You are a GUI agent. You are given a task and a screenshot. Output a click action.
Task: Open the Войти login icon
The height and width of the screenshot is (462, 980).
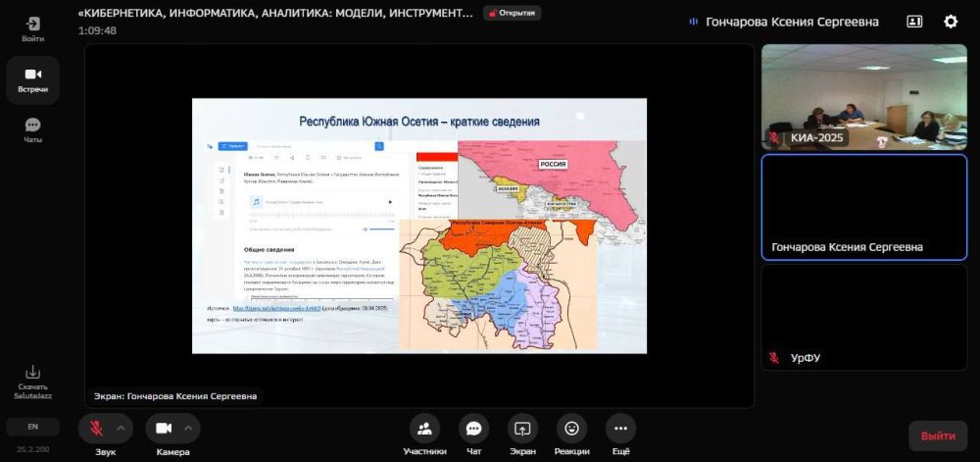click(x=32, y=27)
